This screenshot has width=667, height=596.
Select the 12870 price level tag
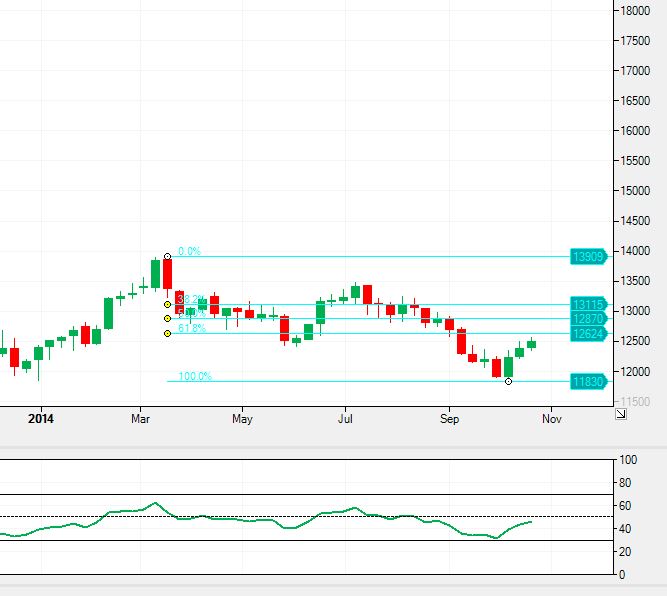tap(586, 318)
